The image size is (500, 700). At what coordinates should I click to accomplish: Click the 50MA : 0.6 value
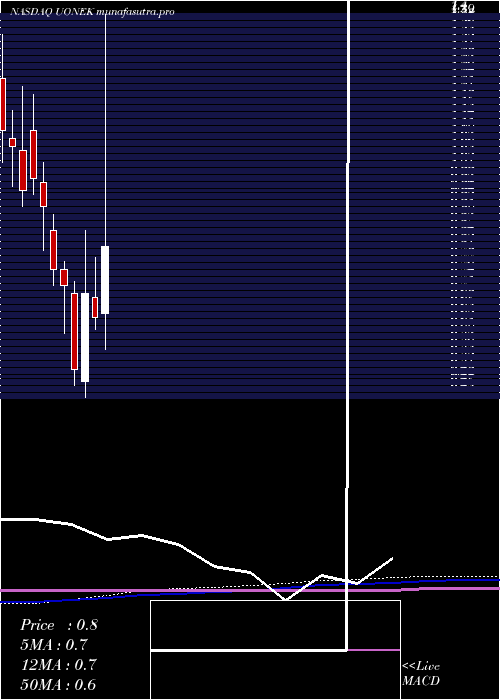click(x=58, y=685)
